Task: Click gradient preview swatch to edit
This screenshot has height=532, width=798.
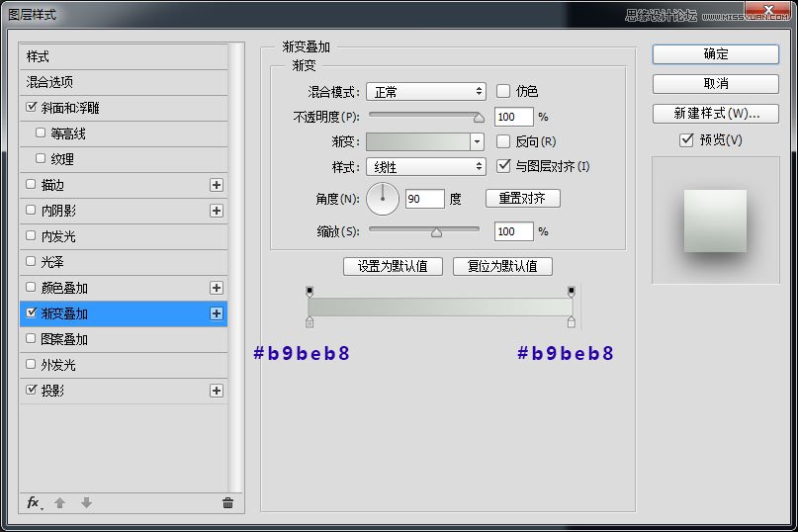Action: pos(418,141)
